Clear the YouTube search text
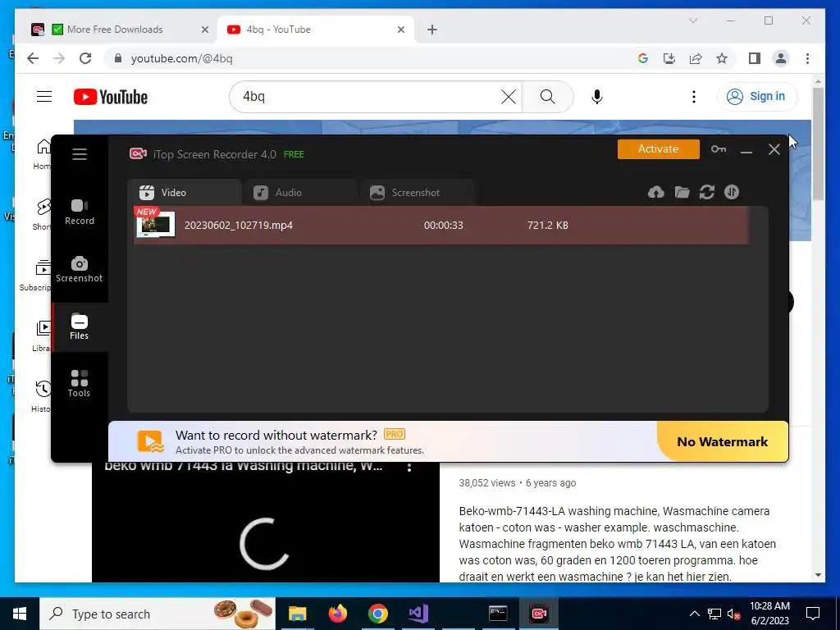The height and width of the screenshot is (630, 840). 509,97
